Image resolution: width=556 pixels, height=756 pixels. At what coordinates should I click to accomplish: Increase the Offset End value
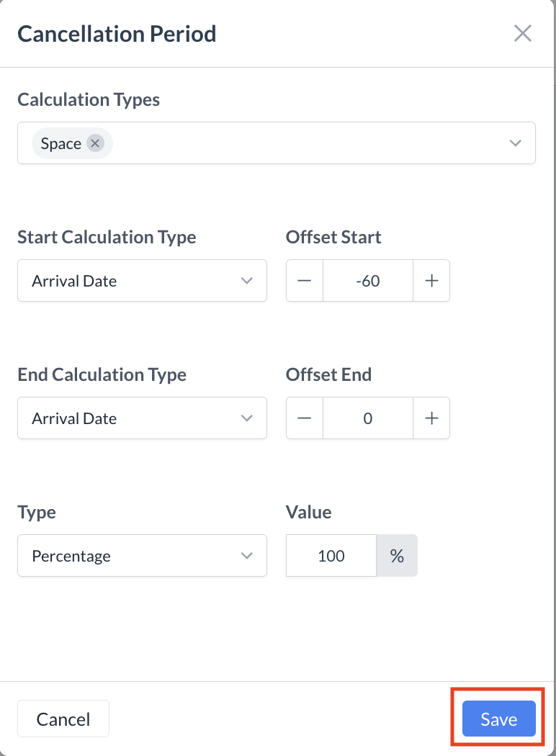pos(431,418)
